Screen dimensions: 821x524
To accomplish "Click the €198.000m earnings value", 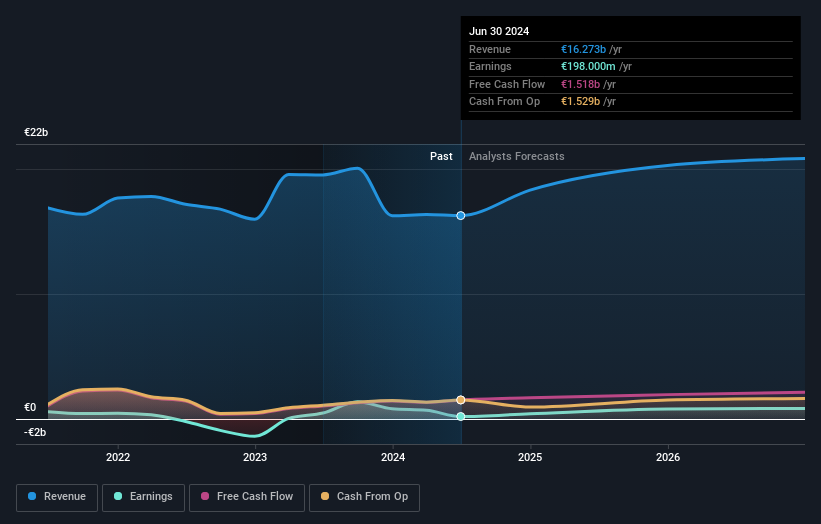I will point(588,66).
